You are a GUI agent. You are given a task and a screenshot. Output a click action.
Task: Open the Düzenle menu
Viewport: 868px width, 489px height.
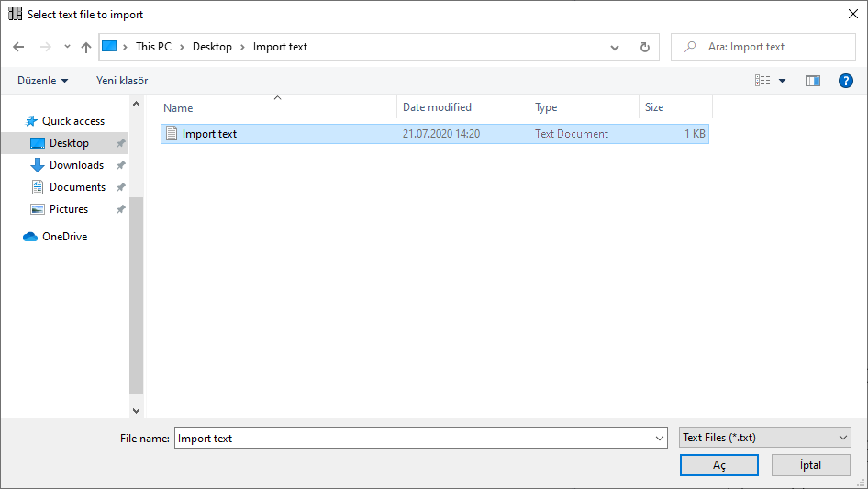42,81
